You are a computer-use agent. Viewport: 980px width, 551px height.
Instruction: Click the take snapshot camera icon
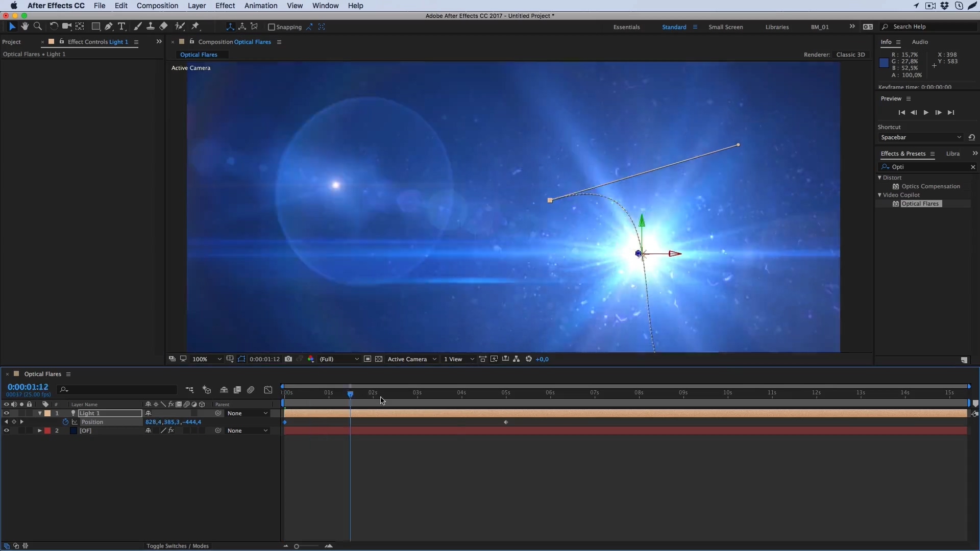click(x=288, y=359)
